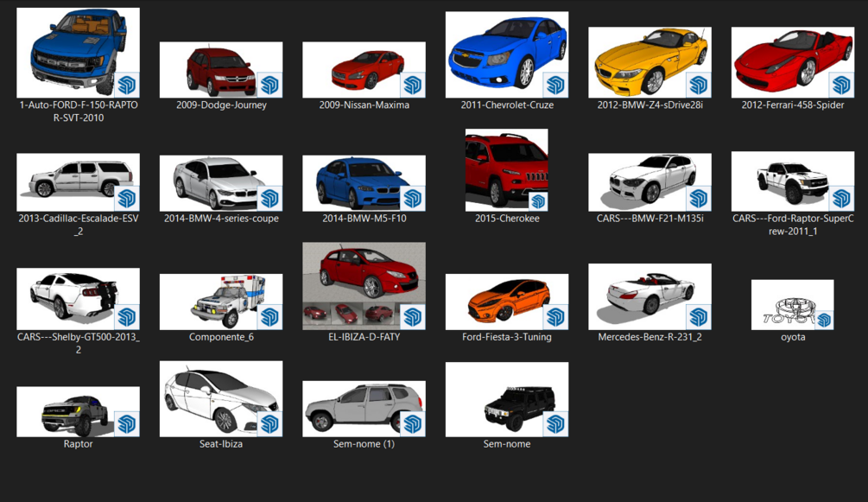The image size is (868, 502).
Task: Click the EL-IBIZA-D-FATY thumbnail
Action: coord(364,286)
